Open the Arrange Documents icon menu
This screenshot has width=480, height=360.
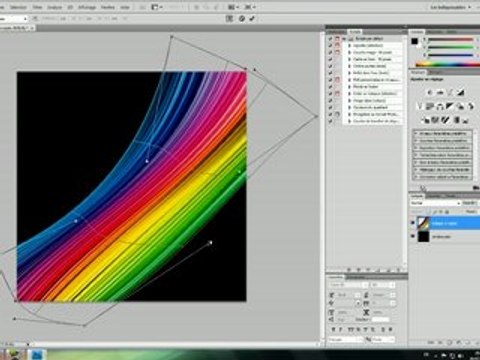coord(233,7)
